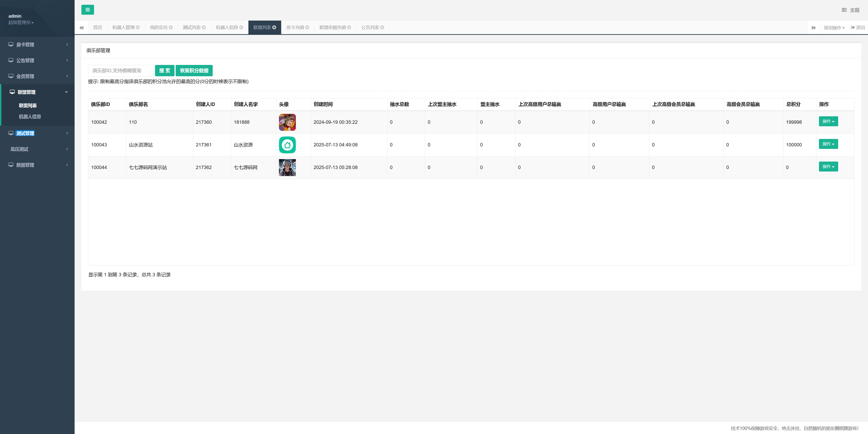Image resolution: width=868 pixels, height=434 pixels.
Task: Close the 机器人管理 tab via its x icon
Action: point(138,28)
